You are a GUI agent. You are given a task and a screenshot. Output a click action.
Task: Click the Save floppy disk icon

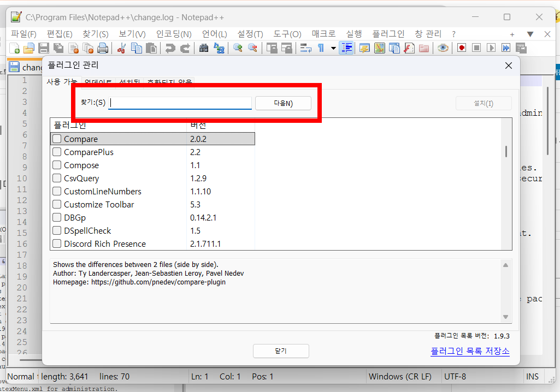[44, 48]
